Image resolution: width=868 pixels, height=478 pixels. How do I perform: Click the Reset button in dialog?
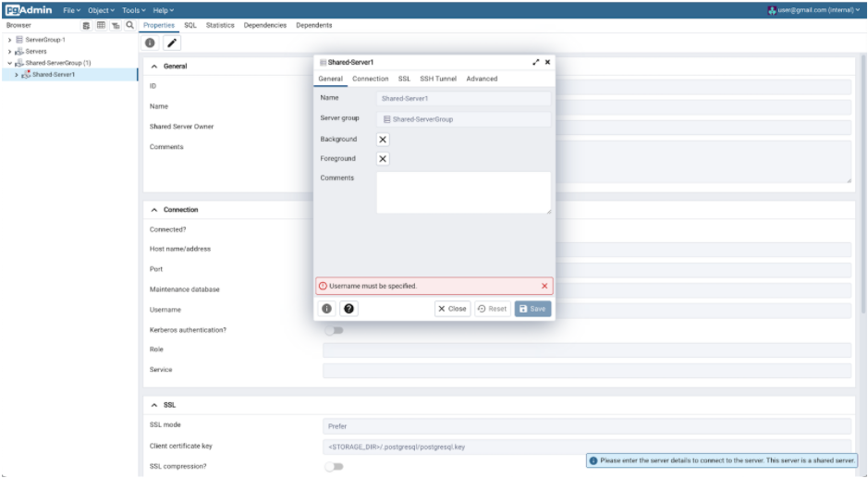pos(492,309)
